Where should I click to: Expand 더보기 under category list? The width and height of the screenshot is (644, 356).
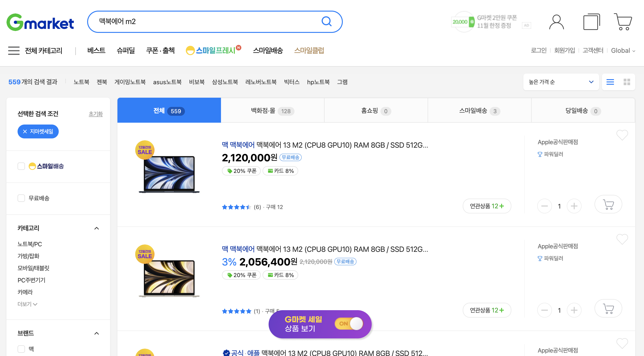pos(27,304)
